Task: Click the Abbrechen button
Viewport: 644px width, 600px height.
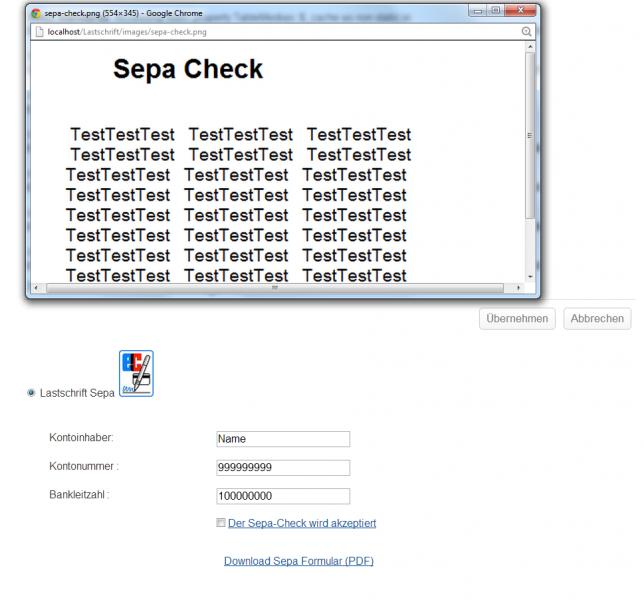Action: pyautogui.click(x=597, y=318)
